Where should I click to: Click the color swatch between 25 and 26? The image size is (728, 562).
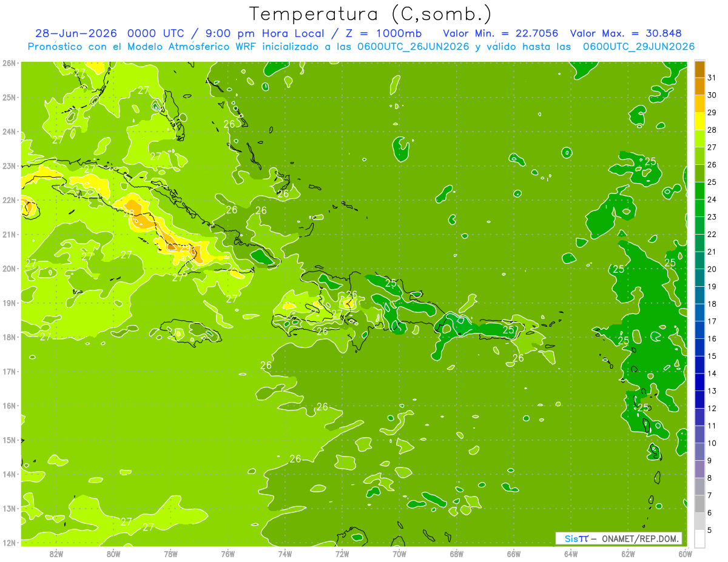[x=699, y=173]
